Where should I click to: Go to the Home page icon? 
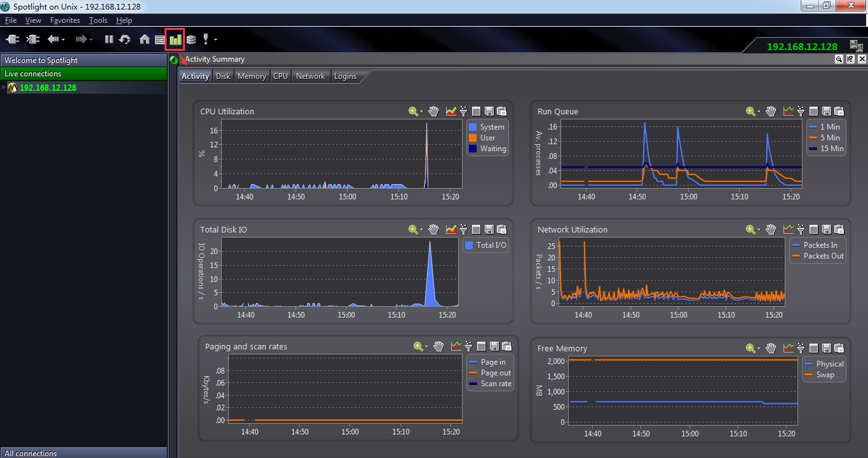pyautogui.click(x=144, y=39)
